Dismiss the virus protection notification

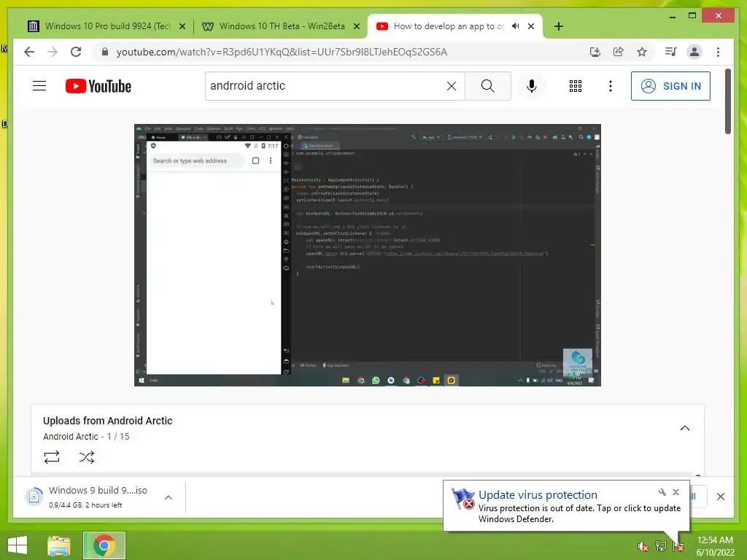point(676,492)
